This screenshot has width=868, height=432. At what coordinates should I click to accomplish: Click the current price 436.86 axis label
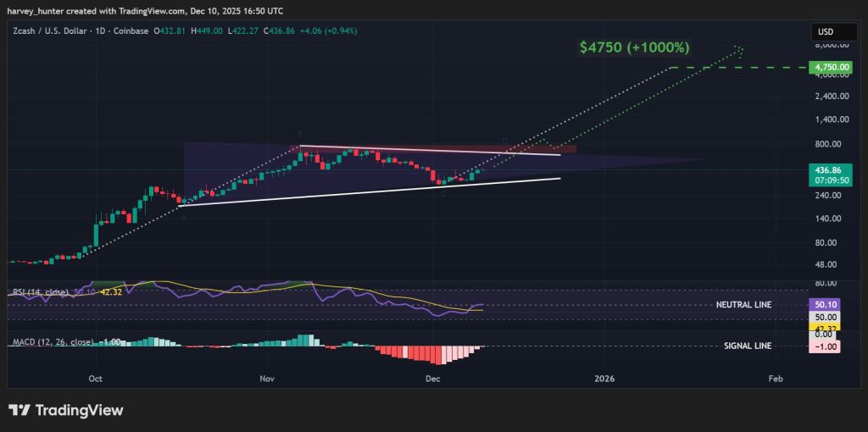tap(826, 170)
